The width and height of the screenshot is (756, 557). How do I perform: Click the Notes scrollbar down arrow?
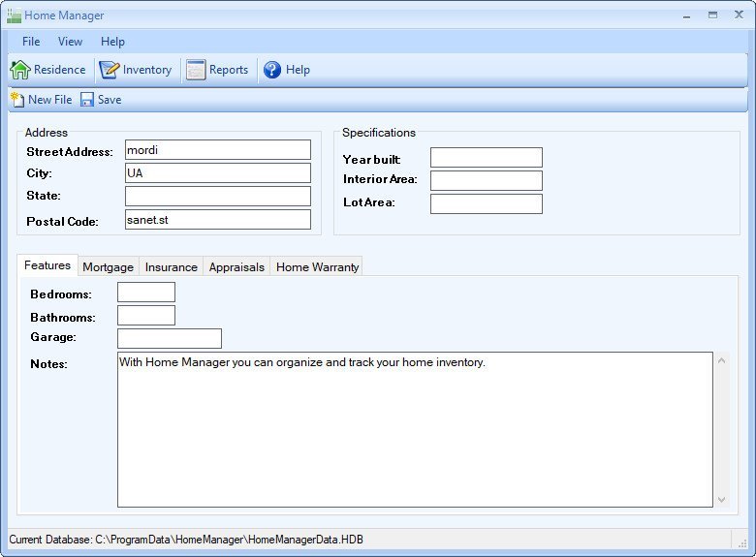720,500
